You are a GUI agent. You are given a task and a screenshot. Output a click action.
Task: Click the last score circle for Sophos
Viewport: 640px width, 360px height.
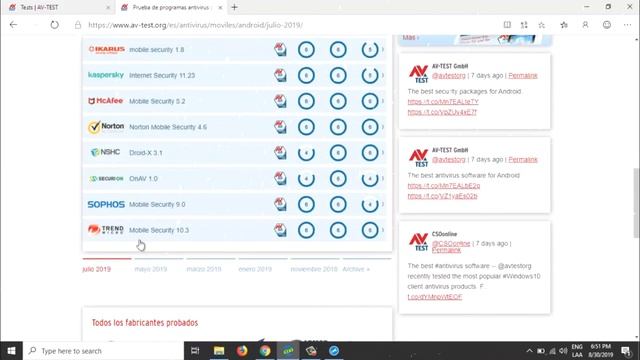(x=370, y=204)
